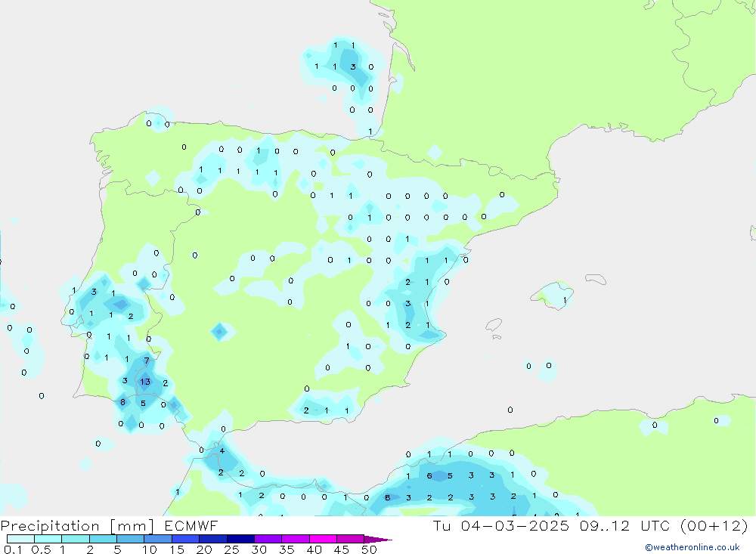Choose the 40–45 mm magenta legend swatch

pyautogui.click(x=323, y=539)
